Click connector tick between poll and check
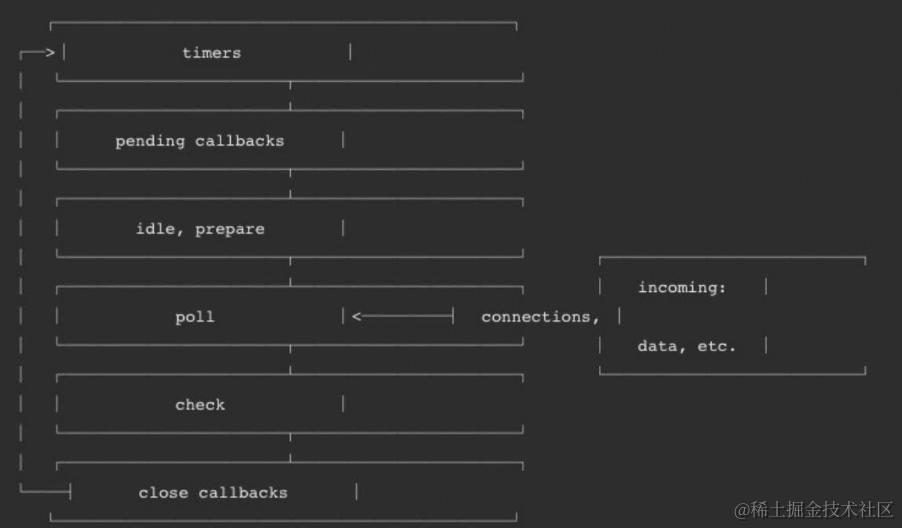Image resolution: width=902 pixels, height=528 pixels. (291, 368)
